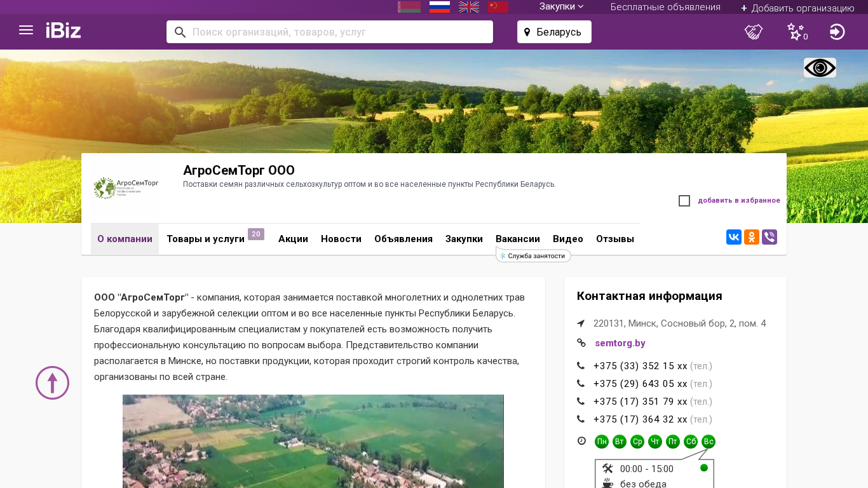Click 'добавить в избранное' text link
The width and height of the screenshot is (868, 488).
click(739, 201)
